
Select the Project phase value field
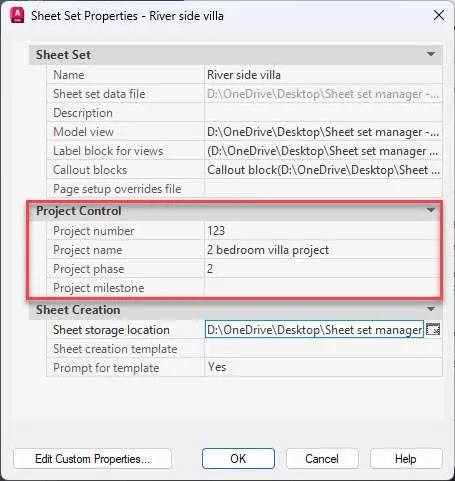[x=322, y=269]
